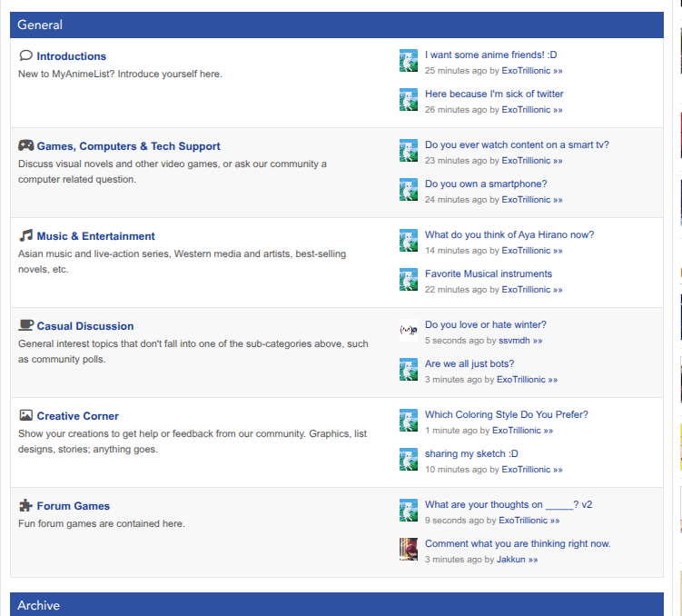The height and width of the screenshot is (616, 682).
Task: Open the Casual Discussion board
Action: tap(84, 326)
